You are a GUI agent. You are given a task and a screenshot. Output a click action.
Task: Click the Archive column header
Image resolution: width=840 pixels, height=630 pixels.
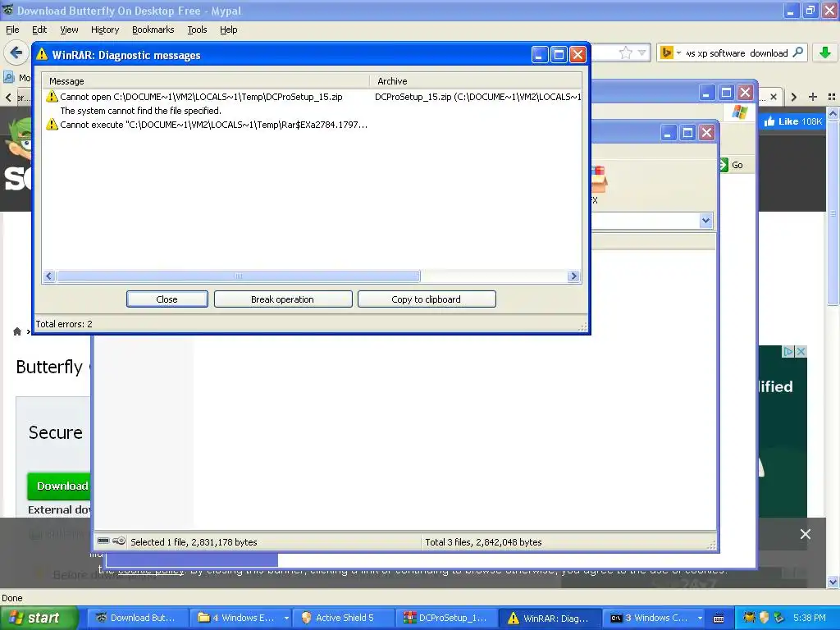(476, 81)
